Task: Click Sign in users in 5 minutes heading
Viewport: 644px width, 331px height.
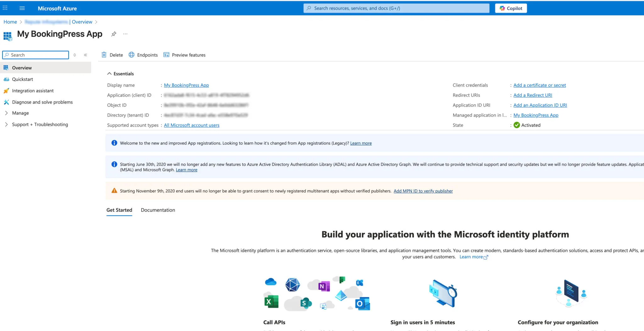Action: 423,322
